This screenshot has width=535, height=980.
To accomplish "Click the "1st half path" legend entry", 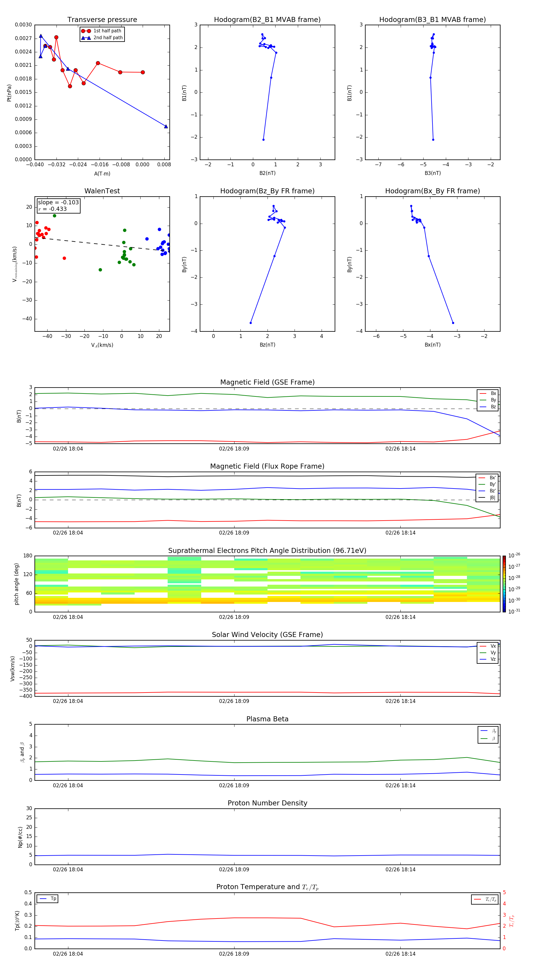I will coord(102,31).
